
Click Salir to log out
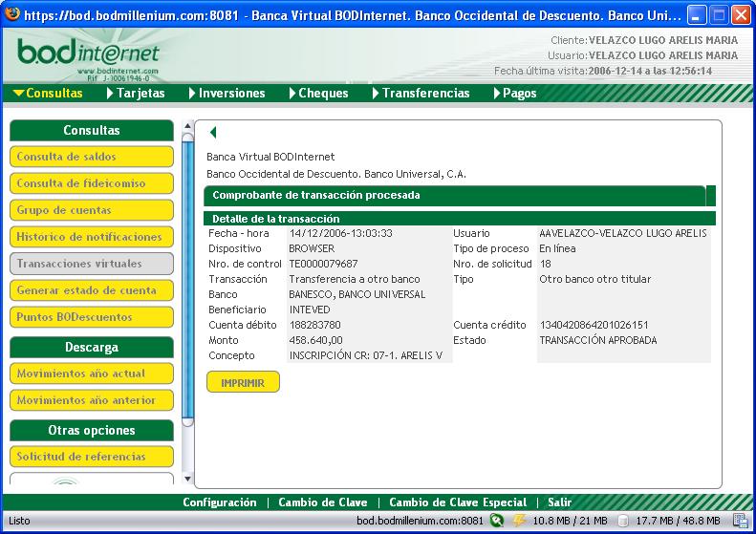[x=559, y=502]
